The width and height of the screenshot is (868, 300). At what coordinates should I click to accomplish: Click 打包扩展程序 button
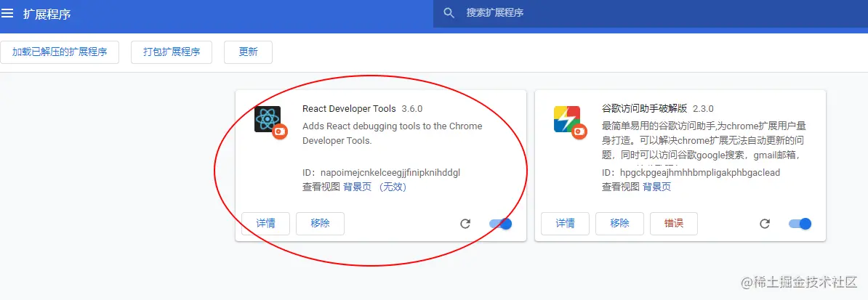pyautogui.click(x=172, y=52)
